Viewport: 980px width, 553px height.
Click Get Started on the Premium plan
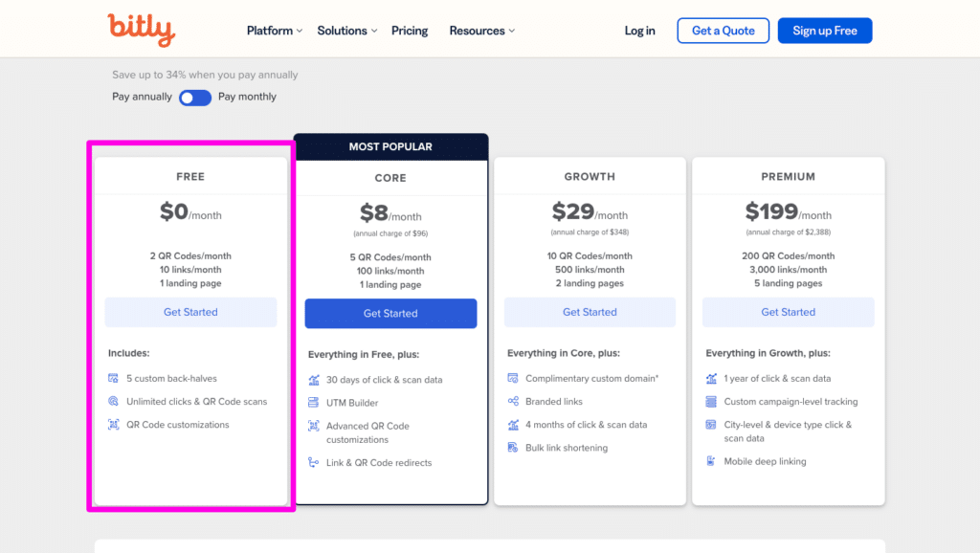[x=789, y=312]
